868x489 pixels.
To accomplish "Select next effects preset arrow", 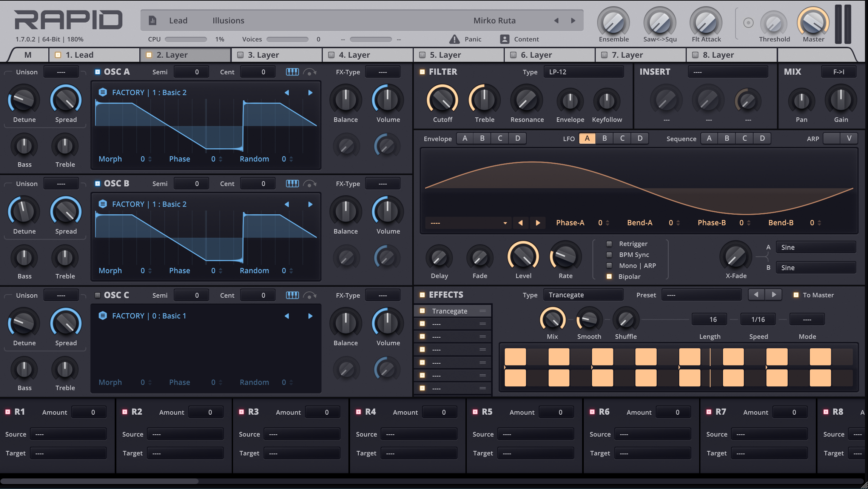I will (774, 295).
